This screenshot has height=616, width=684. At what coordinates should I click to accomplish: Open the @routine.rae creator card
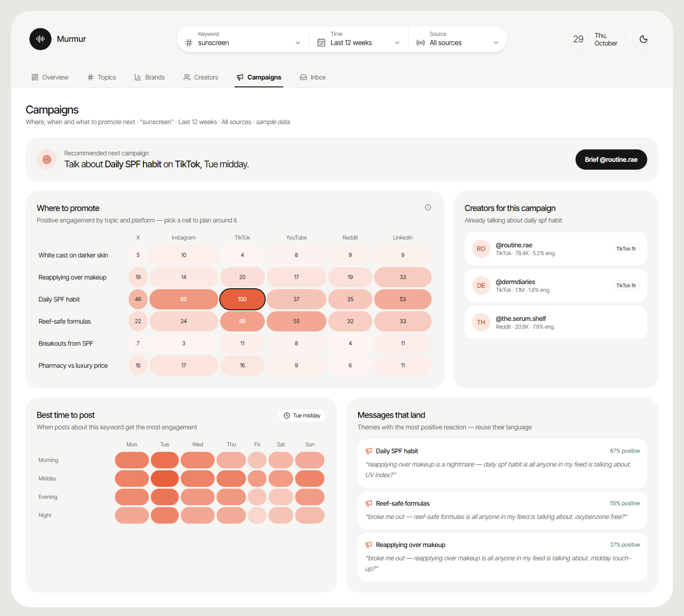click(x=556, y=249)
